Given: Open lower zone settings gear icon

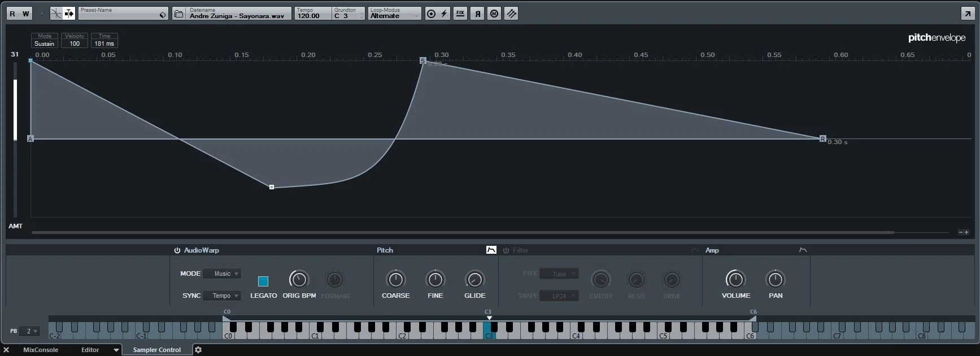Looking at the screenshot, I should (x=198, y=350).
